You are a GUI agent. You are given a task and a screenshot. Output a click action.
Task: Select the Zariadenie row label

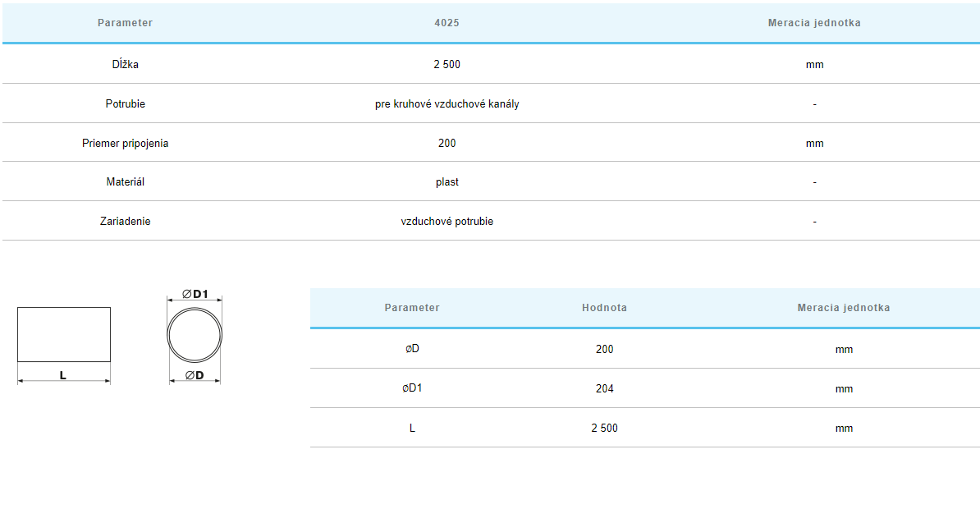(125, 221)
